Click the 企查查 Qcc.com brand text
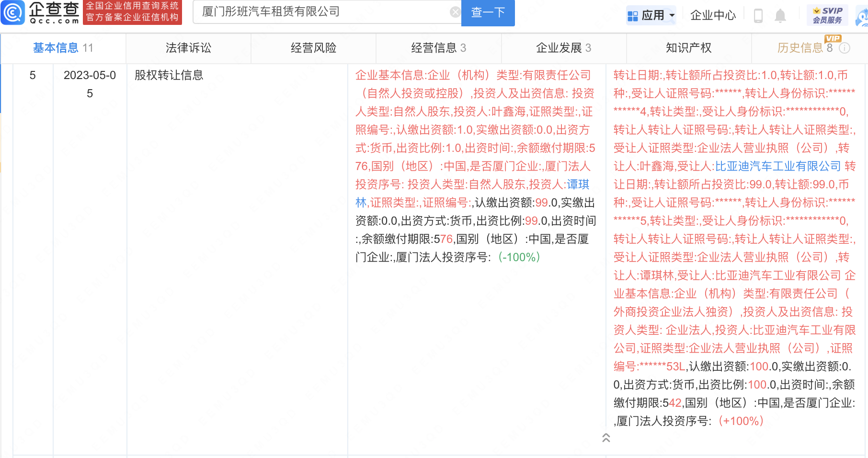This screenshot has height=458, width=868. [x=54, y=12]
